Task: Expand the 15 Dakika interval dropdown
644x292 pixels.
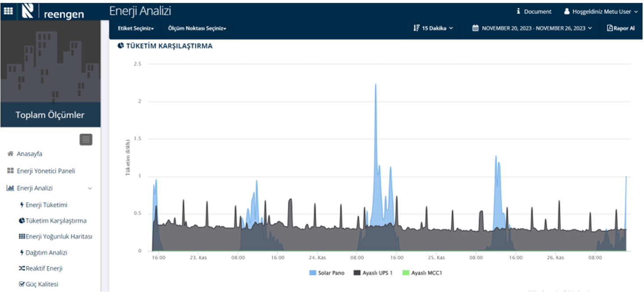Action: pos(433,28)
